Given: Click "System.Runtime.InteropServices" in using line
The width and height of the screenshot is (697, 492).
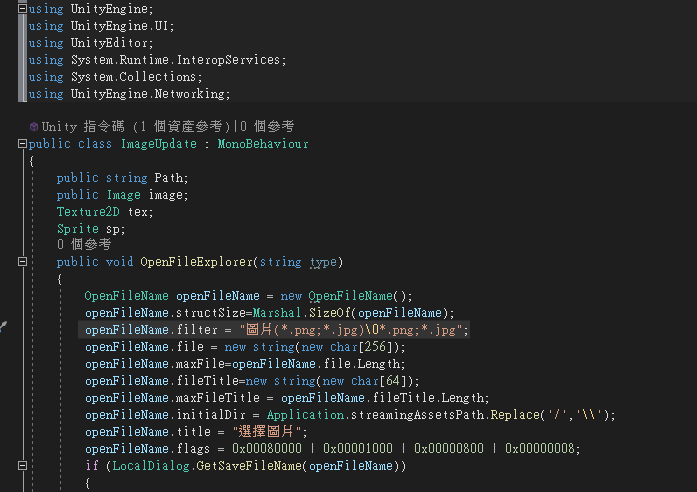Looking at the screenshot, I should (x=176, y=60).
